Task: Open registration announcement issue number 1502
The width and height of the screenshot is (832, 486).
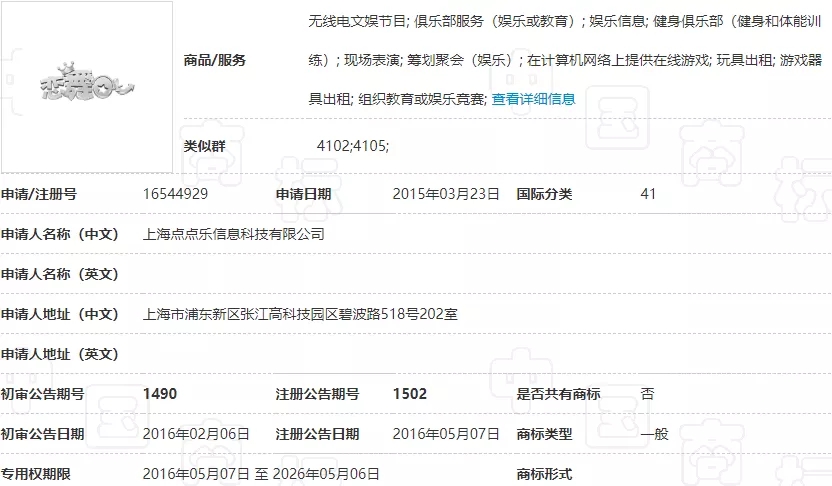Action: click(x=410, y=394)
